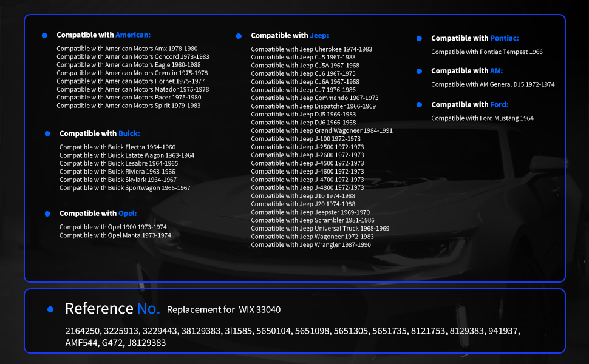Select the Buick Riviera 1963-1966 line

117,172
